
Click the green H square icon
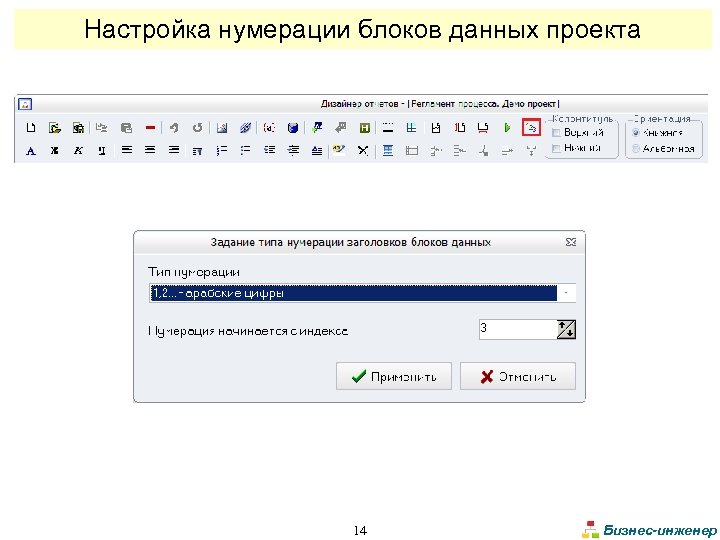pos(365,128)
